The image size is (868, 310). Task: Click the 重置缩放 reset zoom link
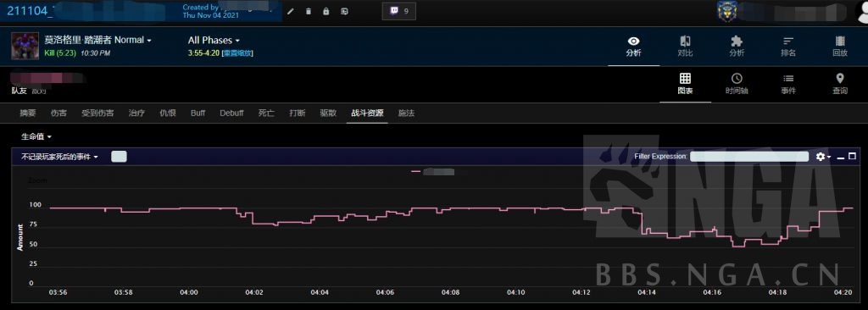(238, 53)
